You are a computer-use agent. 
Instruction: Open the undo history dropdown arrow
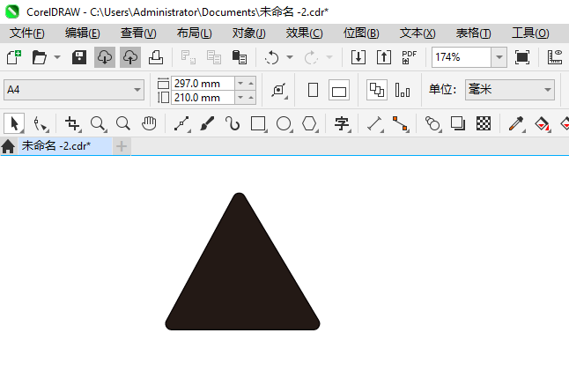click(x=290, y=57)
